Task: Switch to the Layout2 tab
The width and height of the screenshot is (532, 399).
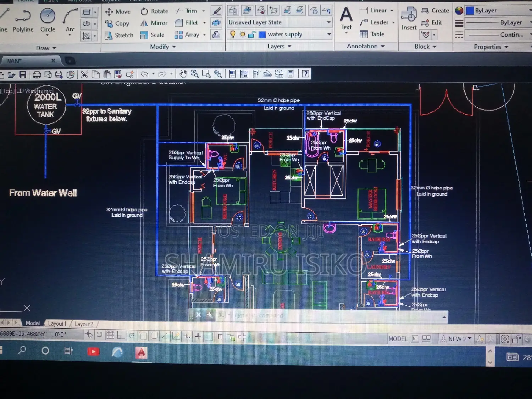Action: [x=84, y=324]
